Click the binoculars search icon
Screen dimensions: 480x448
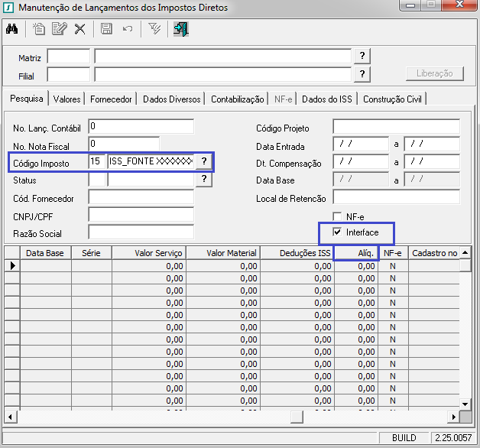[x=12, y=29]
